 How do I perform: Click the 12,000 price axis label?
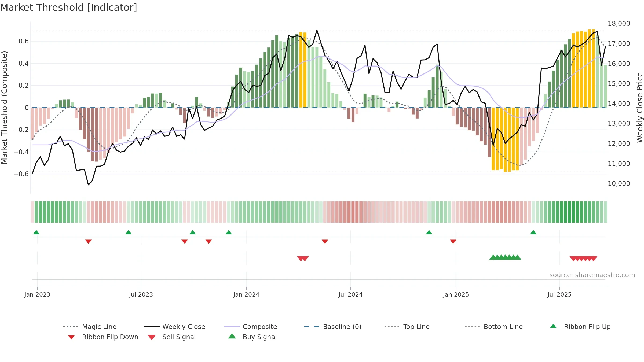click(619, 143)
